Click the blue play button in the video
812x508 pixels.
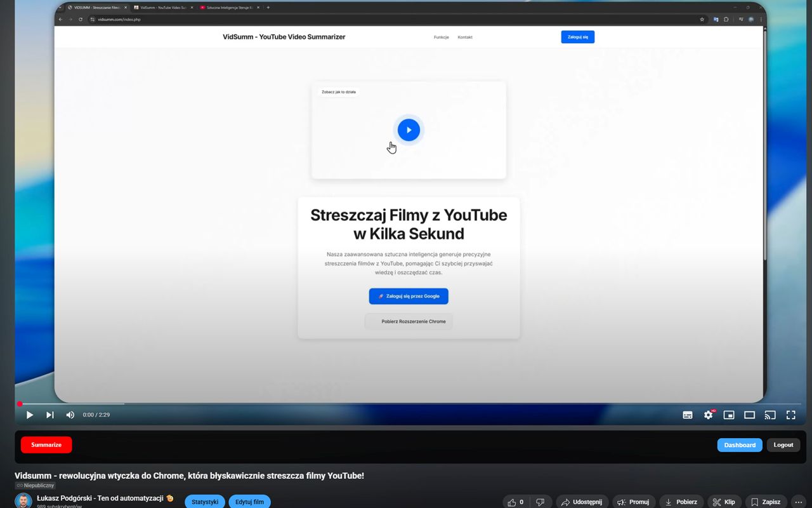[409, 130]
